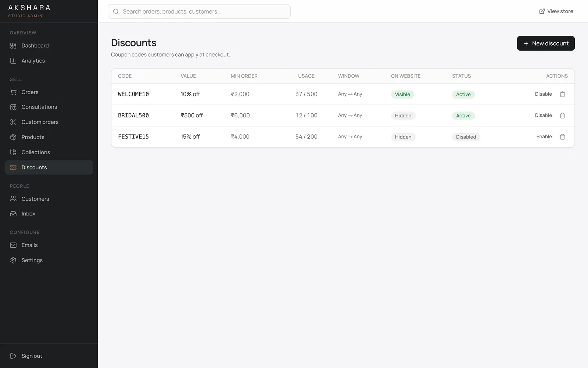Click the Hidden badge for BRIDAL500
588x368 pixels.
(x=403, y=116)
